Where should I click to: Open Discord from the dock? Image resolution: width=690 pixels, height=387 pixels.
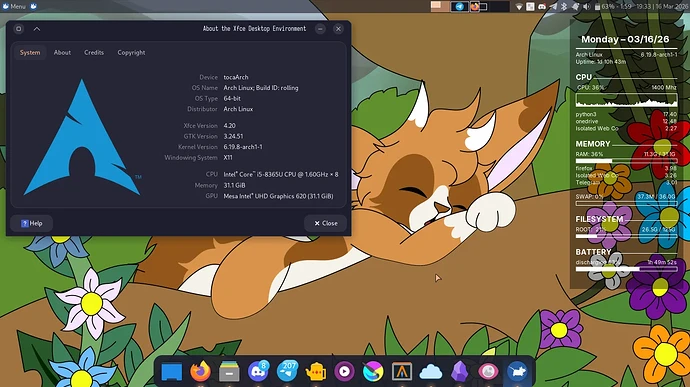click(x=258, y=371)
